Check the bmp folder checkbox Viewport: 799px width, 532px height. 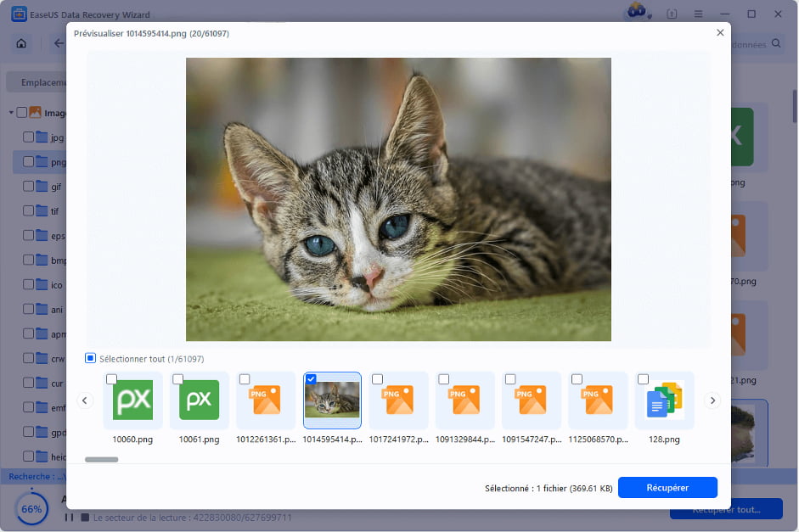(x=29, y=260)
